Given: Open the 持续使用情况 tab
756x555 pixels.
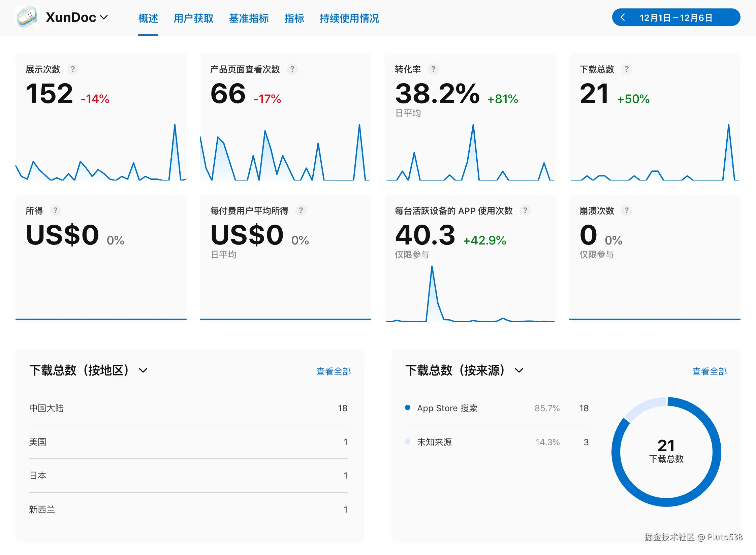Looking at the screenshot, I should [x=349, y=18].
